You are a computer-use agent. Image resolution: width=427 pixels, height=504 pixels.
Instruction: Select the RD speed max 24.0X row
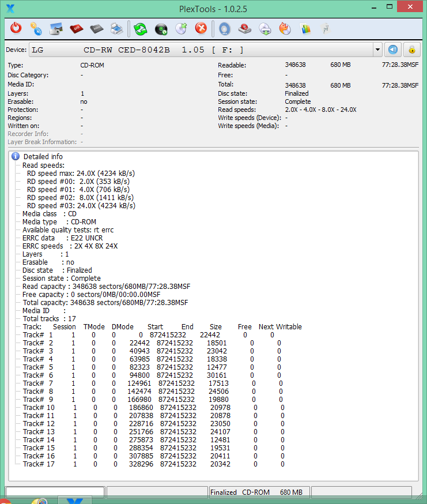point(81,174)
